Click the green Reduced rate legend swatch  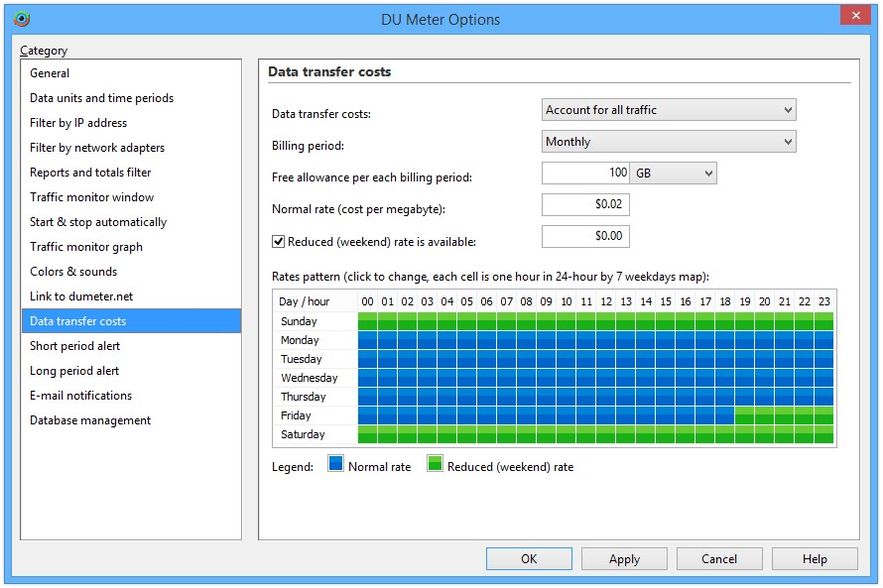(x=435, y=464)
